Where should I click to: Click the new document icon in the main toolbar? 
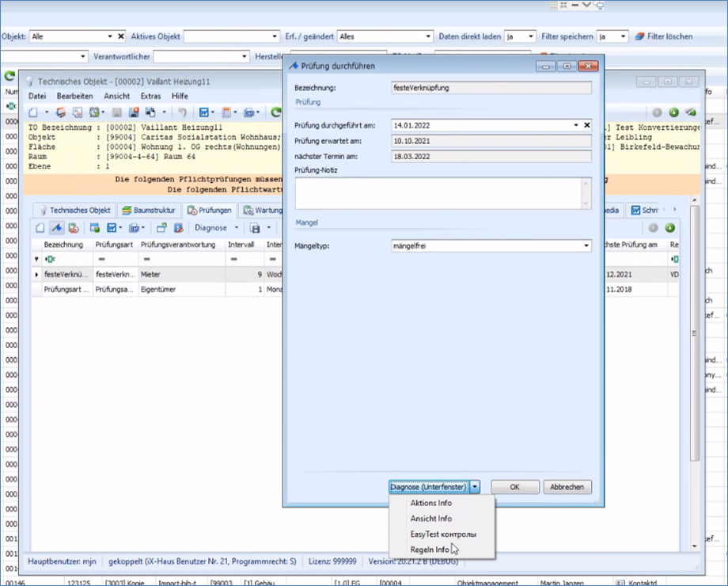tap(33, 113)
